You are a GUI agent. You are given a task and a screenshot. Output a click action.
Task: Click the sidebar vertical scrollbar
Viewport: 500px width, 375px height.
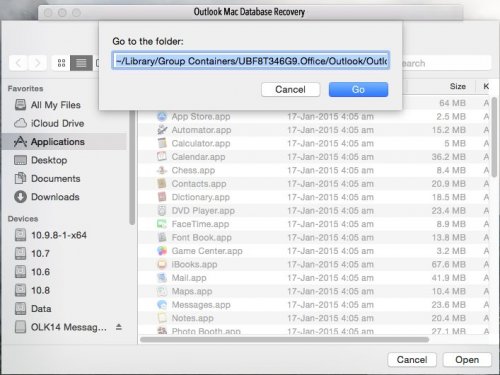pyautogui.click(x=132, y=168)
